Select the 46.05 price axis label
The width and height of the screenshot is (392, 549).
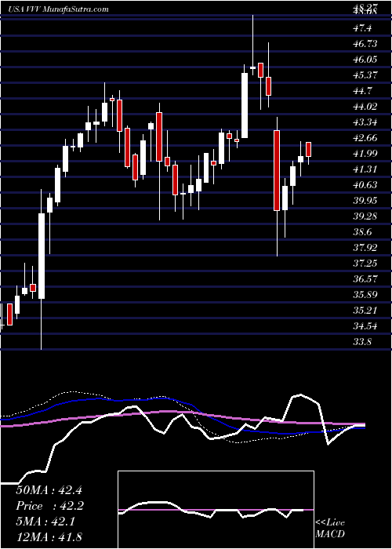tap(366, 60)
